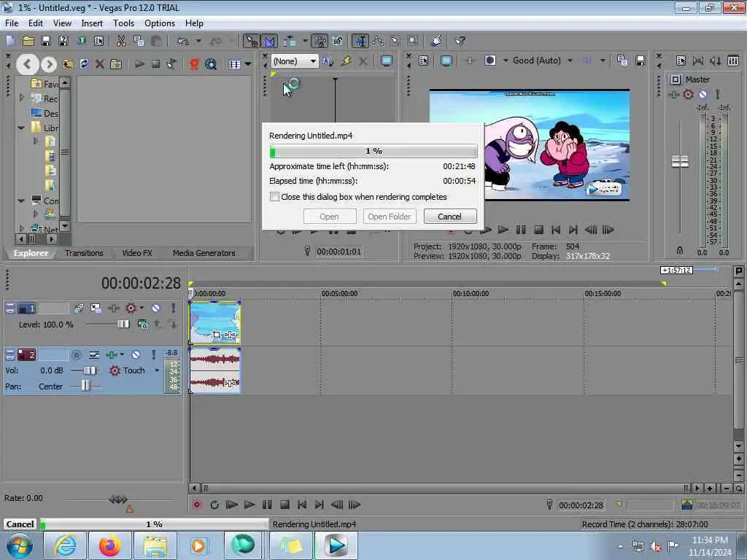Mute audio track 2
The width and height of the screenshot is (747, 560).
click(x=136, y=355)
